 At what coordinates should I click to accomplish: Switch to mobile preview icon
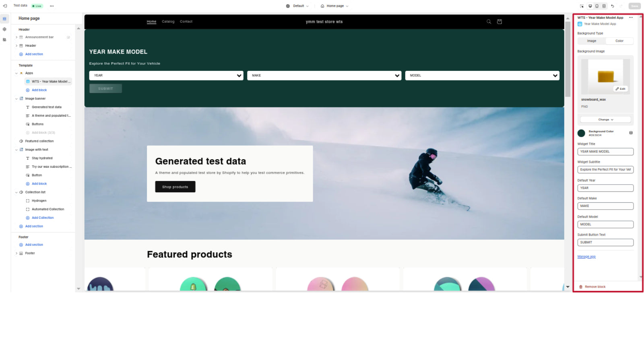[597, 6]
